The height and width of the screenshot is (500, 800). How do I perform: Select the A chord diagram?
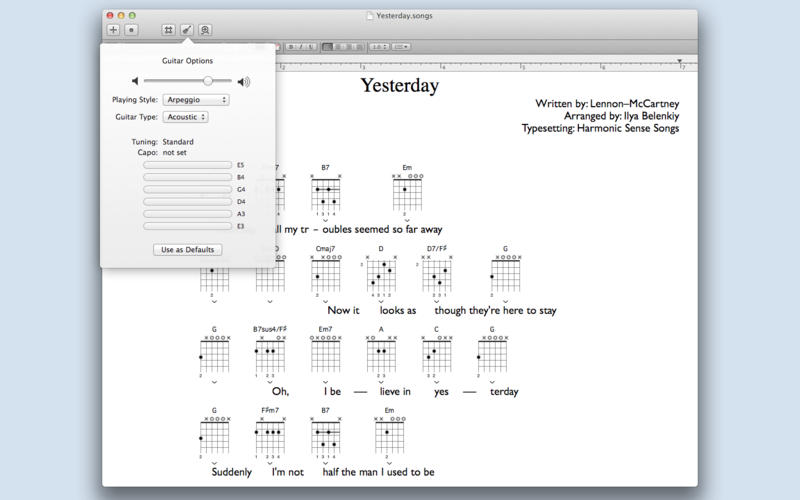click(x=381, y=353)
